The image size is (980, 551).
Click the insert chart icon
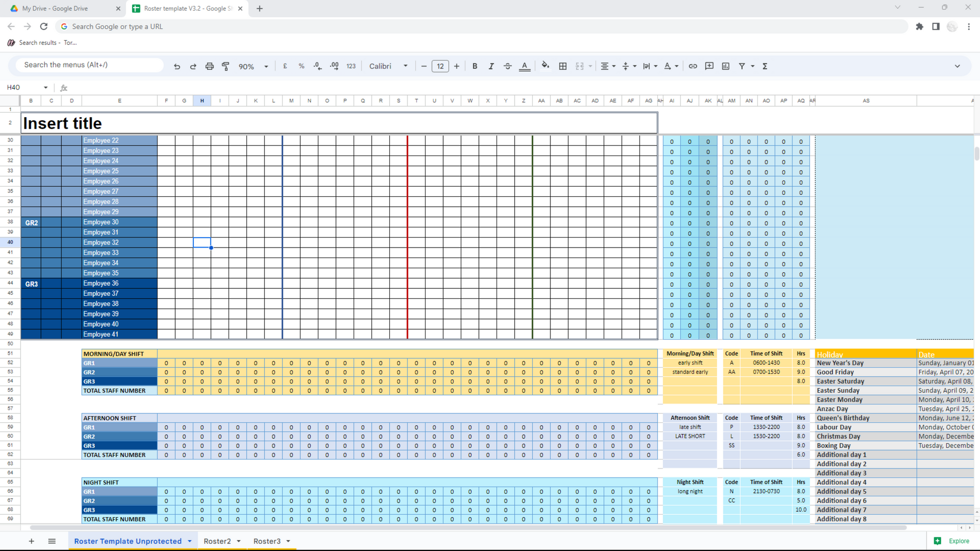pyautogui.click(x=726, y=66)
